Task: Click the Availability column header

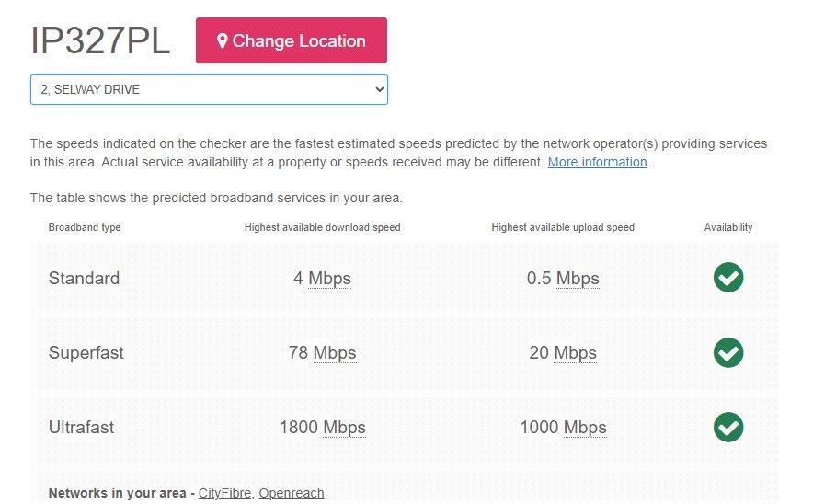Action: point(727,227)
